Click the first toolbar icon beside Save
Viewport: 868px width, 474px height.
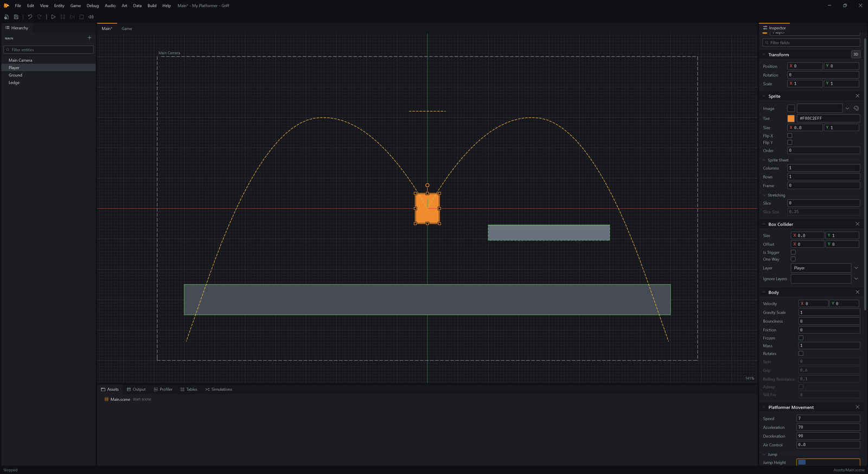7,17
